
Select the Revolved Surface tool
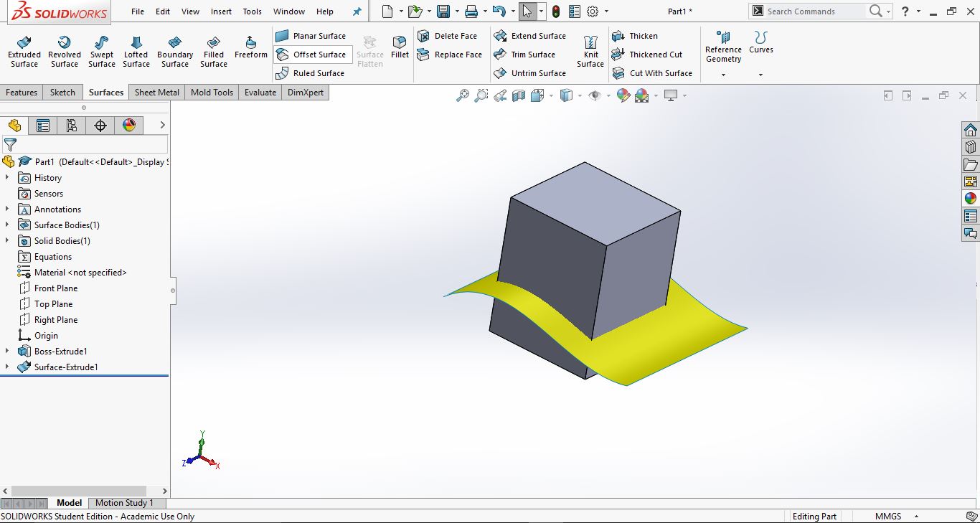(65, 52)
